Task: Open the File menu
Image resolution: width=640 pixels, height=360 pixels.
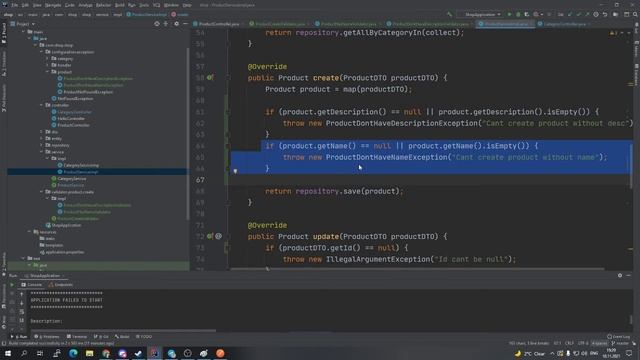Action: click(x=15, y=5)
